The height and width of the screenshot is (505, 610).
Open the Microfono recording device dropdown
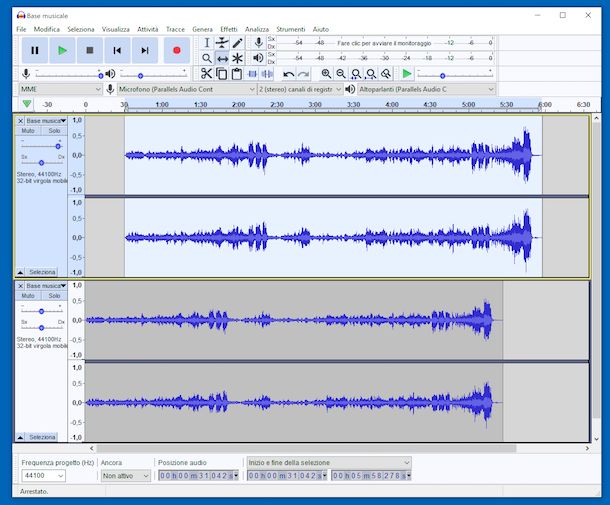click(x=187, y=89)
